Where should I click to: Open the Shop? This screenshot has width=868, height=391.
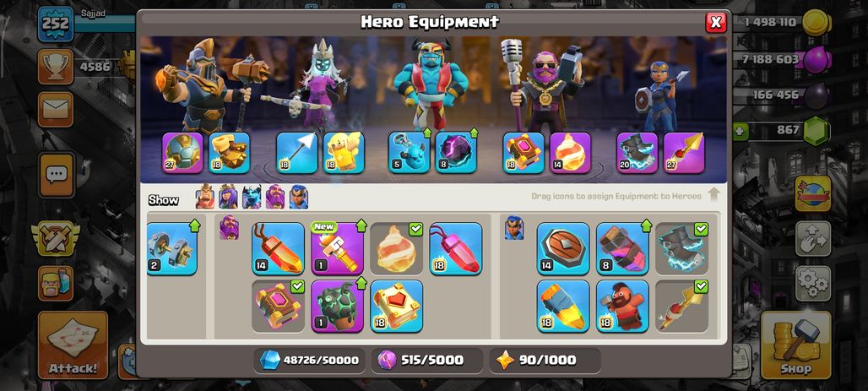click(x=795, y=345)
